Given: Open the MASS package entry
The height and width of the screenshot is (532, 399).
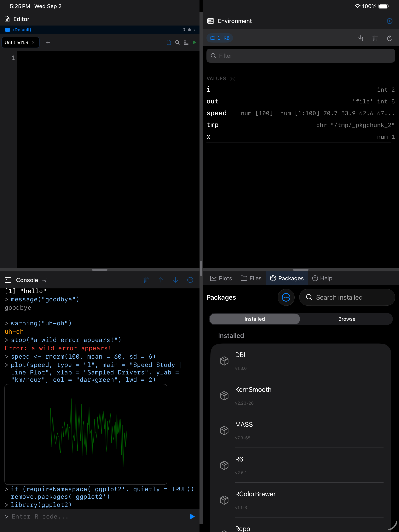Looking at the screenshot, I should pos(301,431).
